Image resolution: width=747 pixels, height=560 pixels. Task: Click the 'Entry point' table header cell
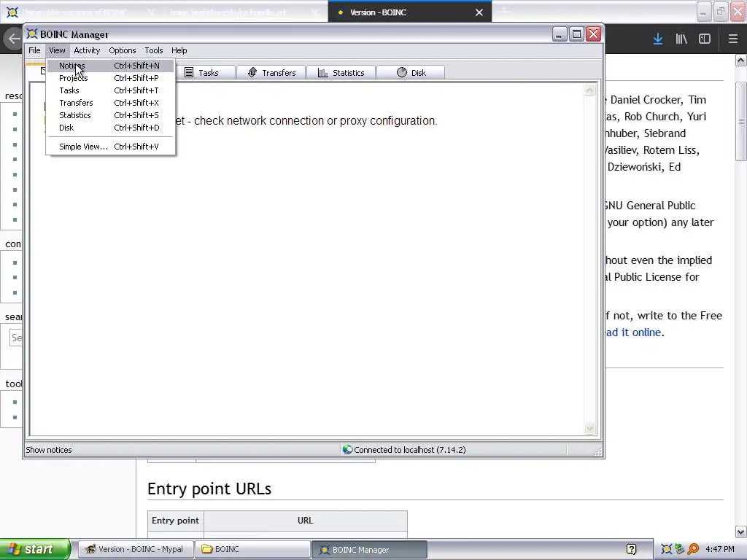[x=175, y=521]
